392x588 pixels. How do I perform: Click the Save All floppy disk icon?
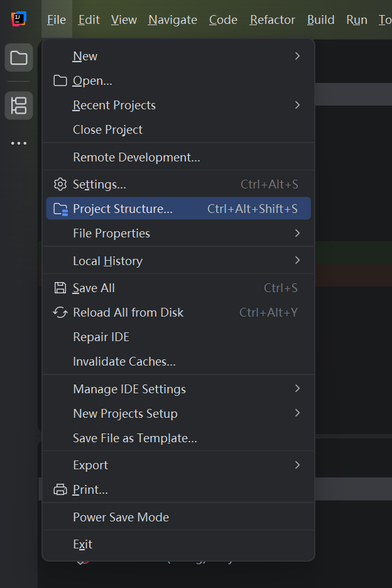(60, 288)
